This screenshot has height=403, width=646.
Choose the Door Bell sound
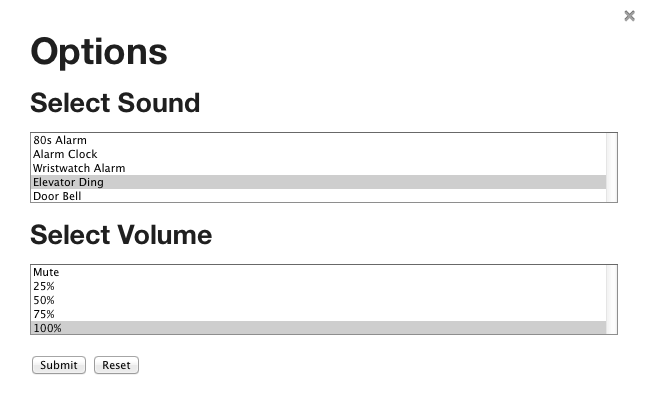click(x=318, y=196)
